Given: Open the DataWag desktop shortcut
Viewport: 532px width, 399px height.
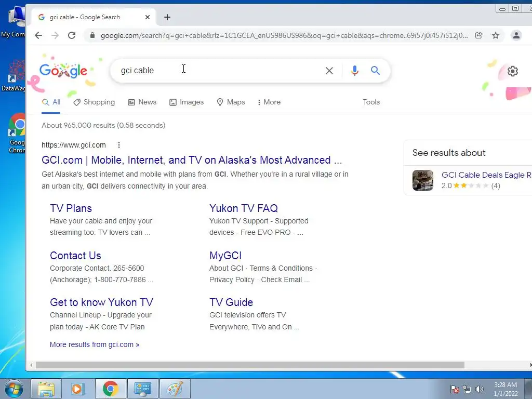Looking at the screenshot, I should pyautogui.click(x=14, y=76).
